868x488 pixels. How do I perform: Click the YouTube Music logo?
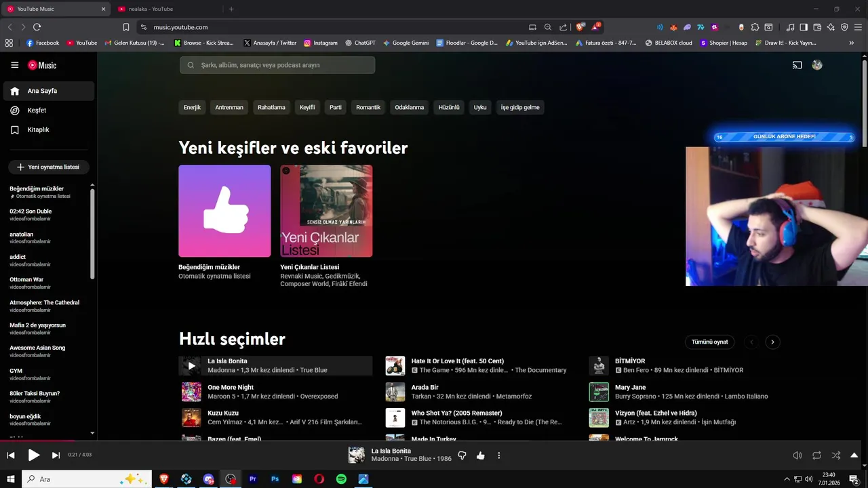[x=42, y=65]
